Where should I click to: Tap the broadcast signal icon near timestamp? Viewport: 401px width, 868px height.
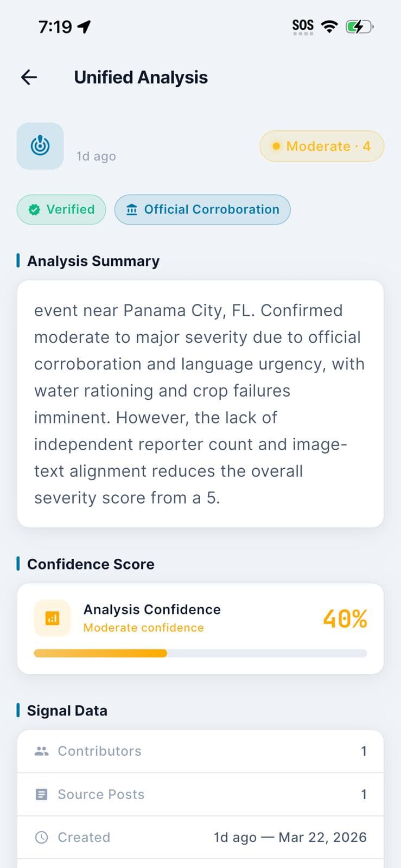[x=40, y=146]
